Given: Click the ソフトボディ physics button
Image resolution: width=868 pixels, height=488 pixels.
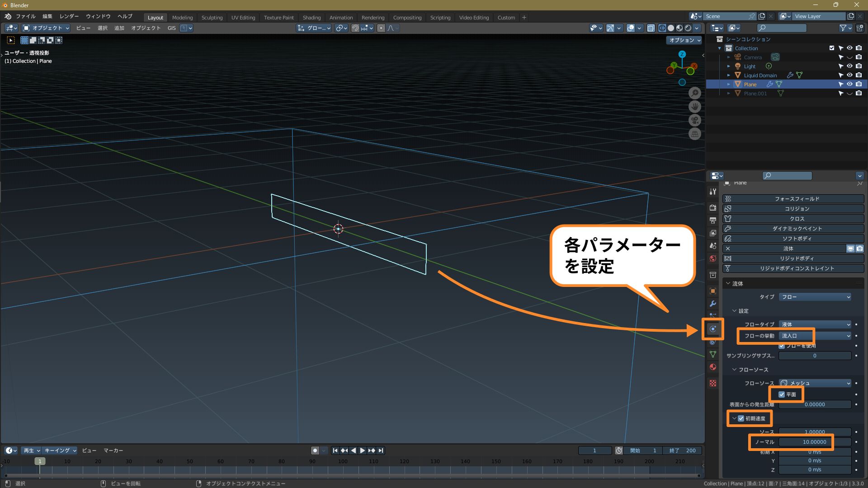Looking at the screenshot, I should 797,239.
